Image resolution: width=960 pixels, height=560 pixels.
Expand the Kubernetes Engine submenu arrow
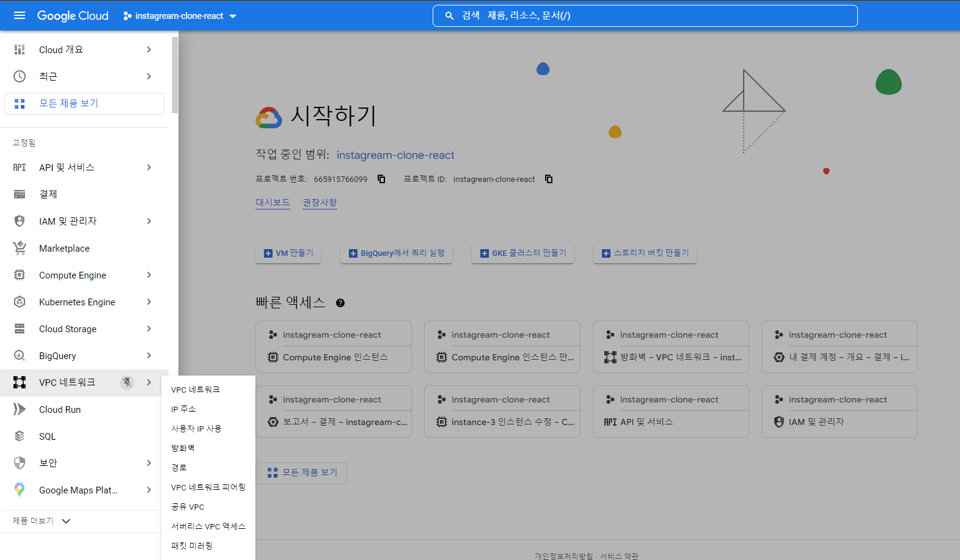(x=149, y=302)
